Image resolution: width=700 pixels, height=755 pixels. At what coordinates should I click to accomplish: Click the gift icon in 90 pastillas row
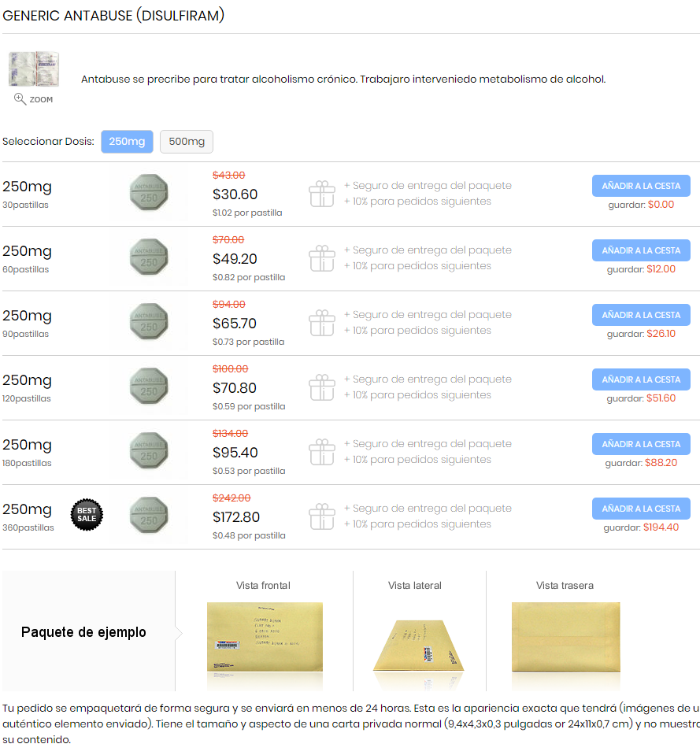tap(321, 323)
